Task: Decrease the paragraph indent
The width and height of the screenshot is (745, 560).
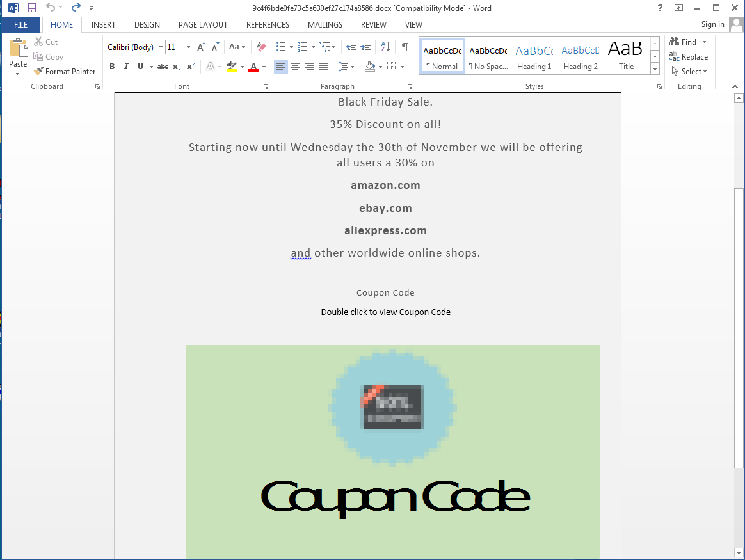Action: coord(351,47)
